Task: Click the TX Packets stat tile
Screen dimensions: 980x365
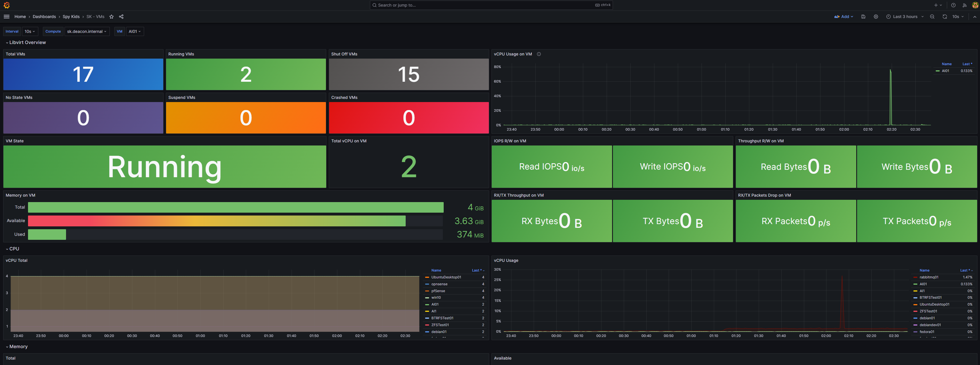Action: pyautogui.click(x=917, y=221)
